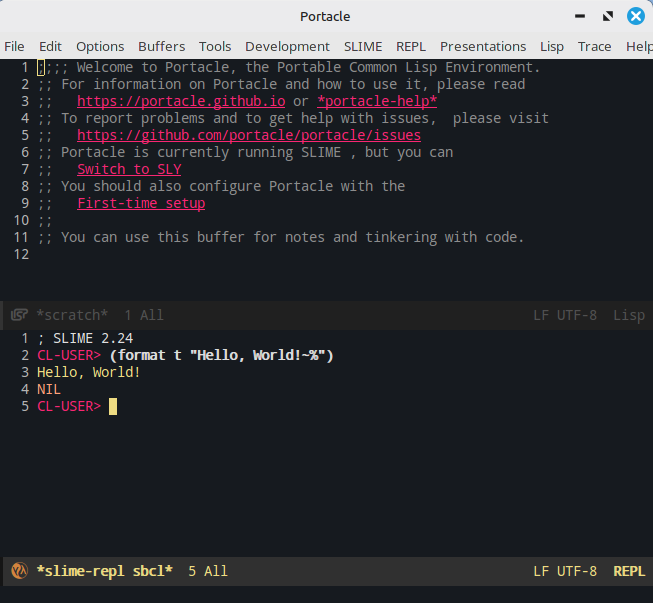Viewport: 653px width, 603px height.
Task: Open the Help menu
Action: pos(639,46)
